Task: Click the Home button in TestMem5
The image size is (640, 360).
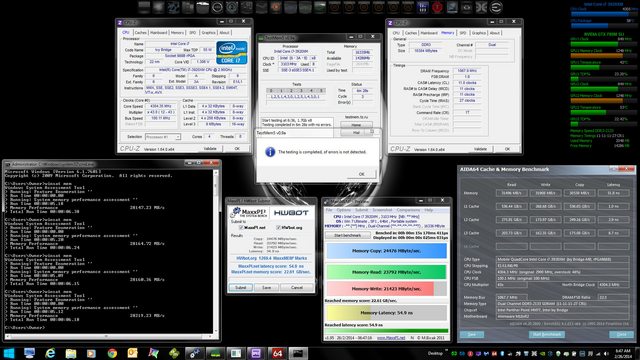Action: pyautogui.click(x=356, y=125)
